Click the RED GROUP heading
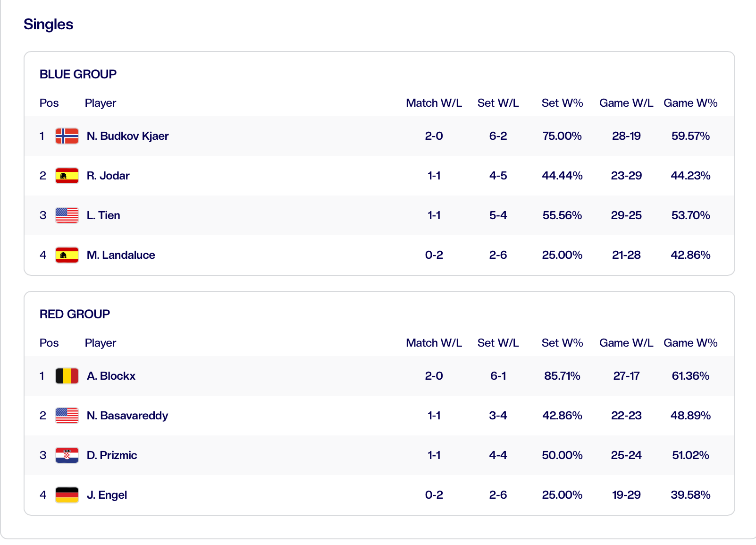Image resolution: width=756 pixels, height=545 pixels. pyautogui.click(x=75, y=314)
